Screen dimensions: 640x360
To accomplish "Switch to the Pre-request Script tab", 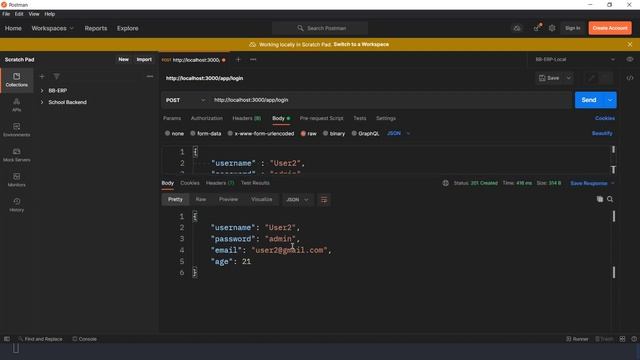I will tap(322, 118).
